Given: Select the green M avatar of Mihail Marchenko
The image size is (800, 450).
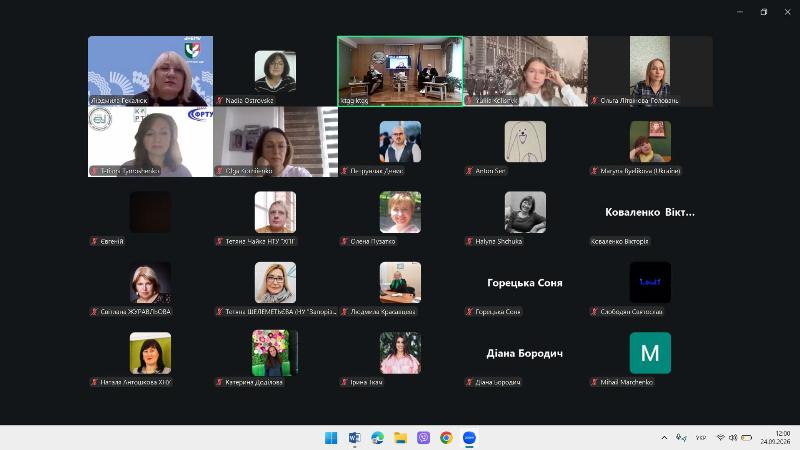Looking at the screenshot, I should pyautogui.click(x=650, y=353).
